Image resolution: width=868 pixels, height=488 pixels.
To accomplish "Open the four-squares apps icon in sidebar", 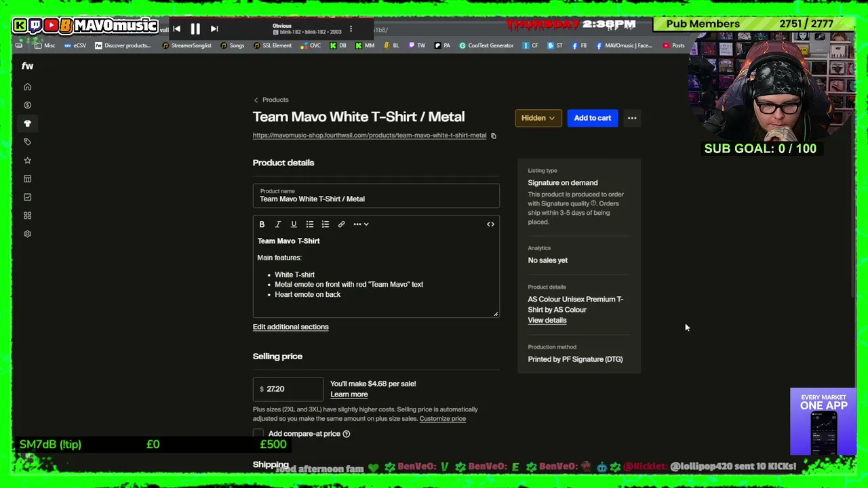I will pos(28,216).
